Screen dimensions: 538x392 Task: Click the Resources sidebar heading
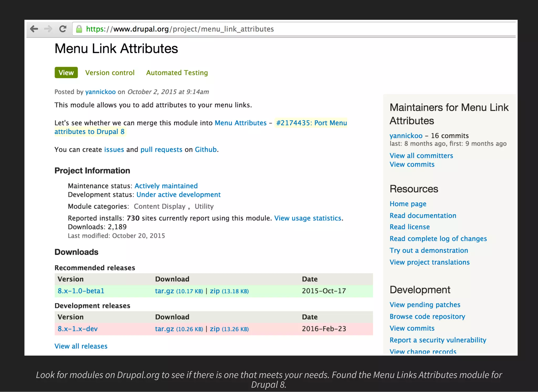tap(414, 189)
